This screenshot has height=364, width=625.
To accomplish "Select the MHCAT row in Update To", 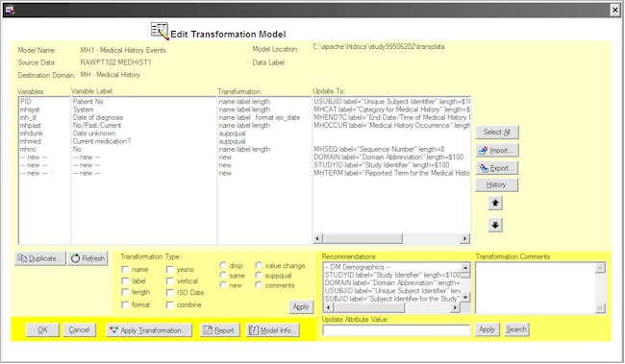I will pos(391,109).
